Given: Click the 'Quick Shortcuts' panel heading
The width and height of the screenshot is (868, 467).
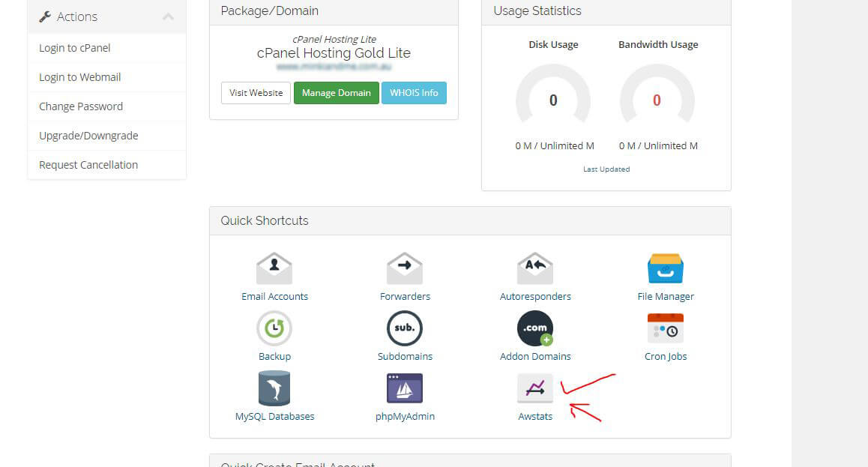Looking at the screenshot, I should coord(265,221).
